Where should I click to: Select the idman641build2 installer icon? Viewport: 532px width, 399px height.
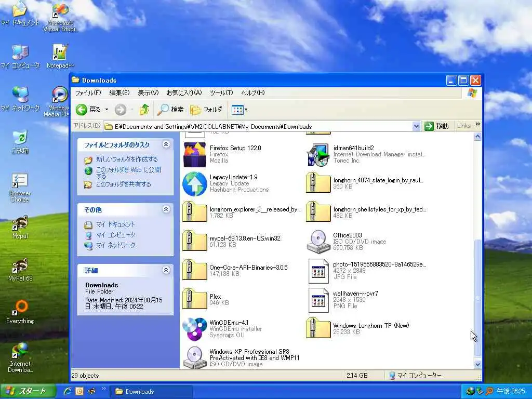pyautogui.click(x=318, y=155)
